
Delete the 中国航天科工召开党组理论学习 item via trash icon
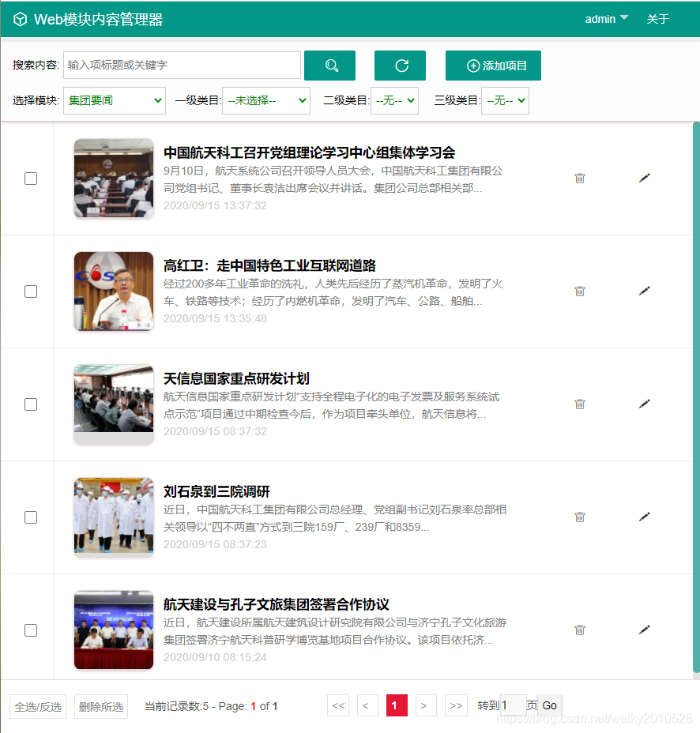pyautogui.click(x=580, y=178)
